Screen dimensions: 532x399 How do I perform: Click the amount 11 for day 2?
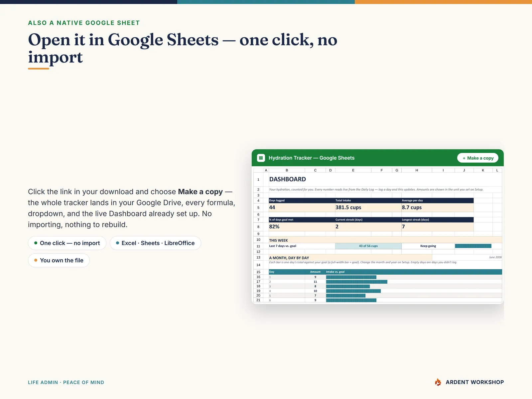[315, 282]
